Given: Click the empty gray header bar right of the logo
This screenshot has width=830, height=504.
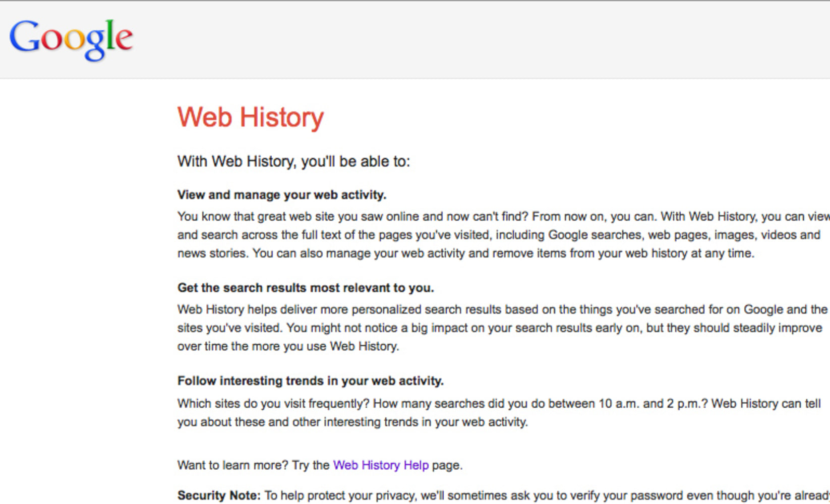Looking at the screenshot, I should point(479,39).
